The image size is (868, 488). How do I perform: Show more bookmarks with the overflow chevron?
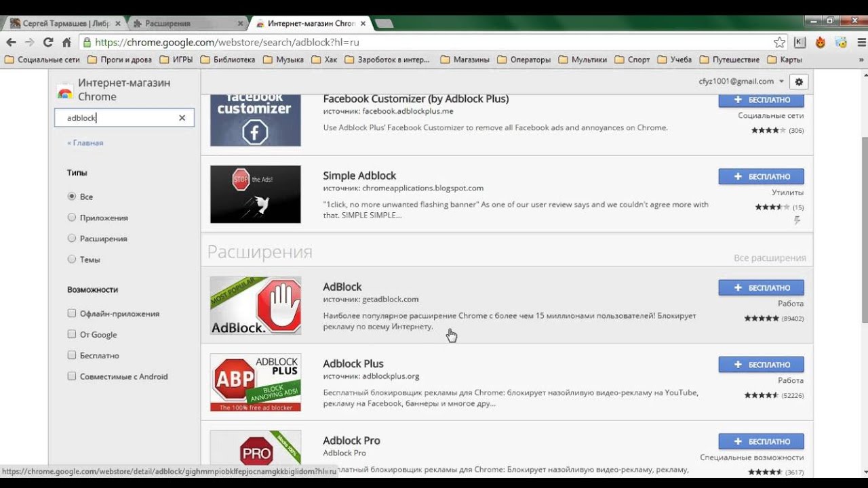point(861,60)
